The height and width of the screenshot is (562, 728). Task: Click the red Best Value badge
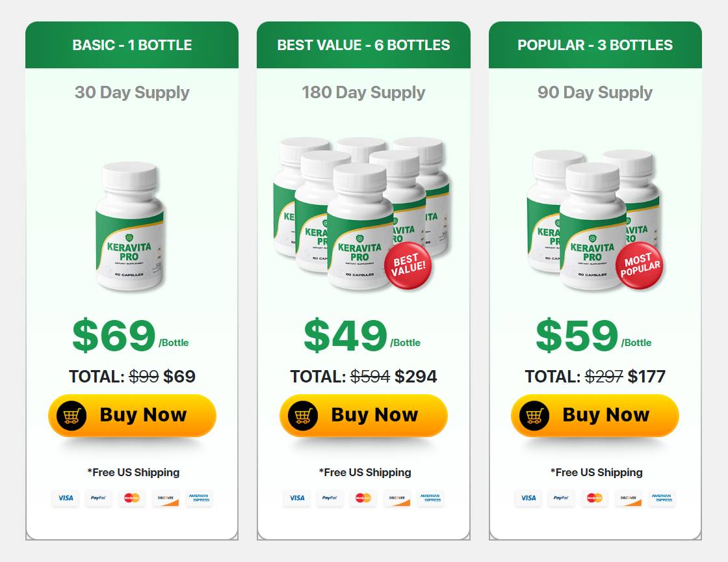[408, 265]
